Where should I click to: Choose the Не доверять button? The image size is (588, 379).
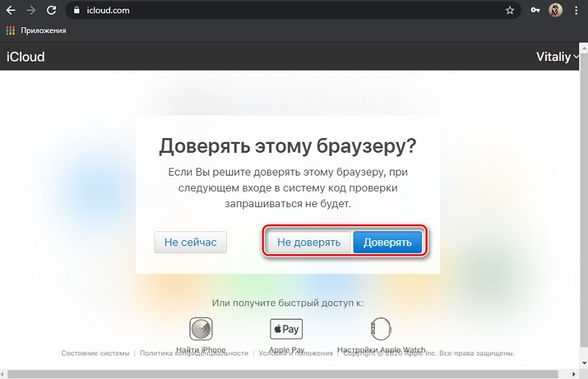[x=309, y=242]
